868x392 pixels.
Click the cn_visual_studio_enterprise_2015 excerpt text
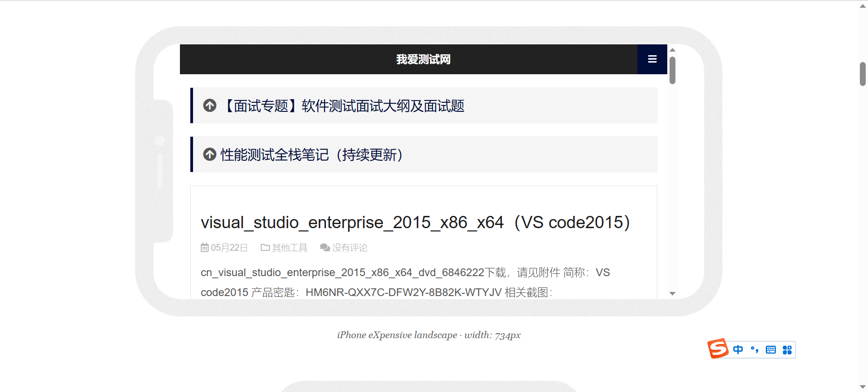[405, 282]
